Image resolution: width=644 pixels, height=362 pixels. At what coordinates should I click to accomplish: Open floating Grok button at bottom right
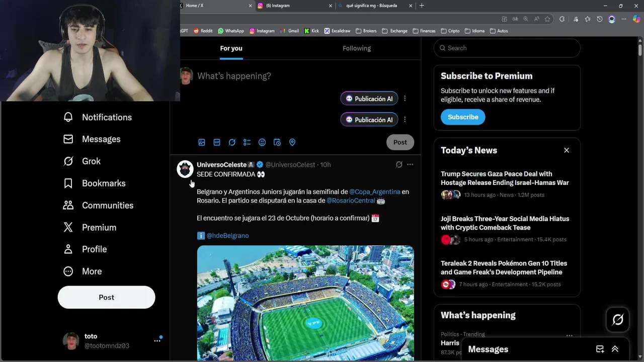point(618,320)
